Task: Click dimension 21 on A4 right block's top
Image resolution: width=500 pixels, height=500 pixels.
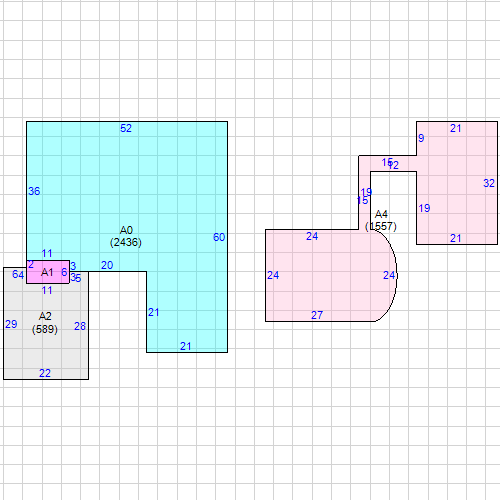Action: [456, 128]
